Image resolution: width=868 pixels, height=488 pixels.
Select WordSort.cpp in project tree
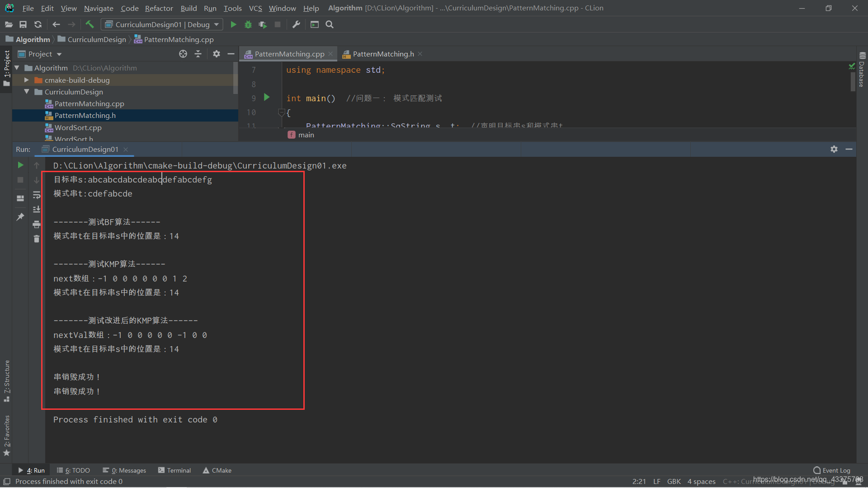pos(78,127)
